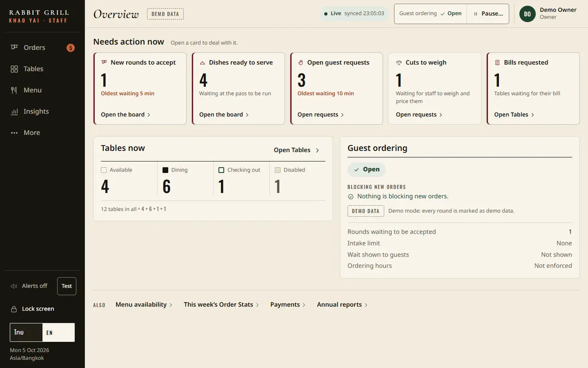Open This week's Order Stats link
This screenshot has height=368, width=588.
[221, 305]
